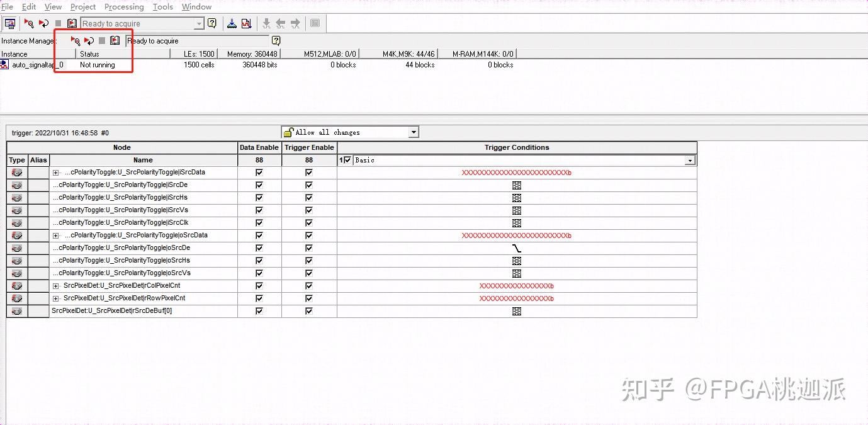Click the top toolbar Stop Analysis square
The image size is (868, 425).
point(58,23)
